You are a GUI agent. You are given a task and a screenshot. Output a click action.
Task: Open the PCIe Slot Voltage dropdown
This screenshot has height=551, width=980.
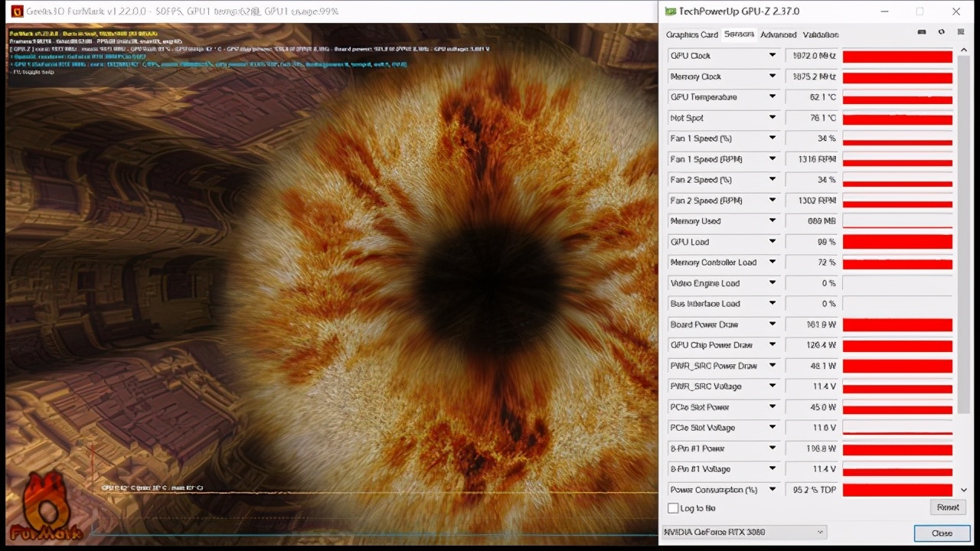pyautogui.click(x=773, y=428)
